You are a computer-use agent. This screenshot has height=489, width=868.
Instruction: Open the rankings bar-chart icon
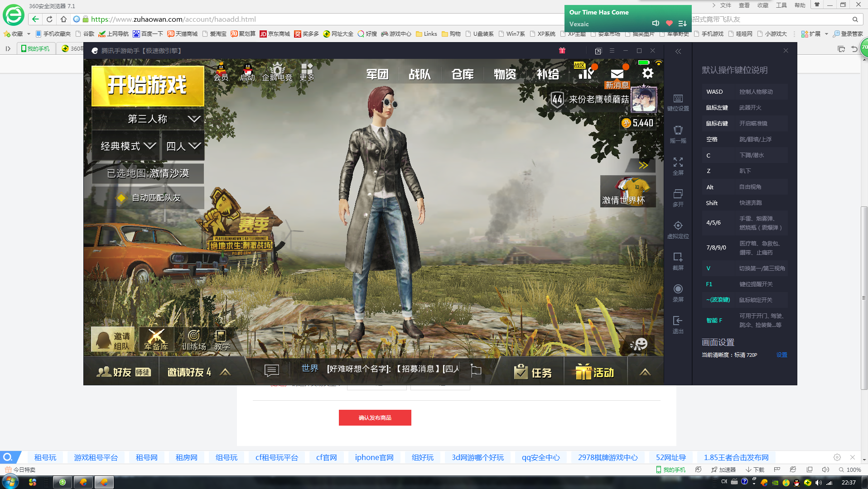tap(586, 73)
